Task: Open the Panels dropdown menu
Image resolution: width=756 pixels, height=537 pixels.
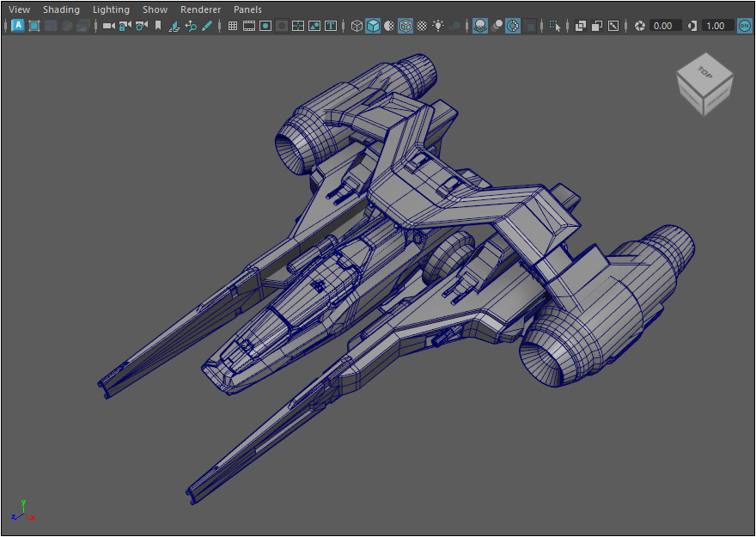Action: click(x=247, y=9)
